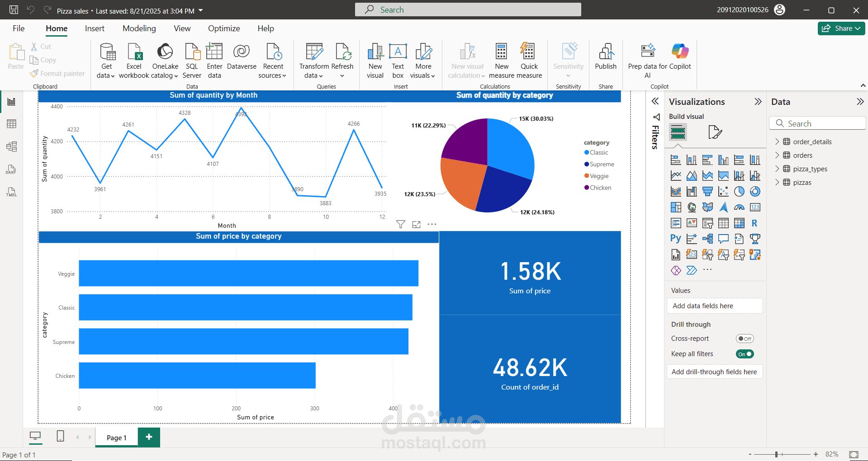Toggle Supreme in the category legend
Image resolution: width=868 pixels, height=461 pixels.
pyautogui.click(x=599, y=164)
